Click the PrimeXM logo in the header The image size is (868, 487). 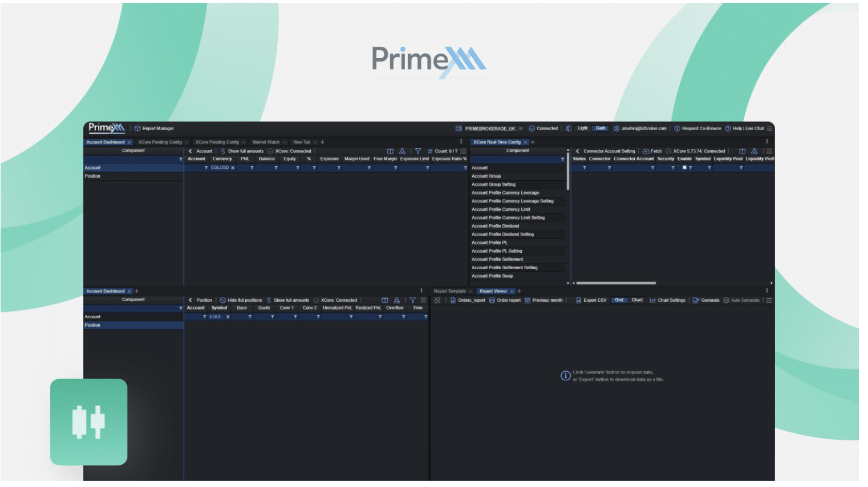106,128
